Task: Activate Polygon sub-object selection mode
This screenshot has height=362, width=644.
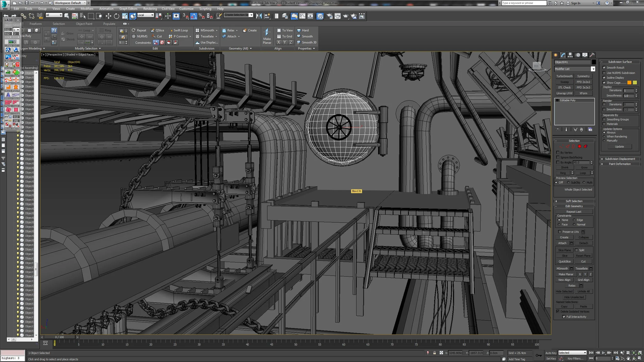Action: pos(579,146)
